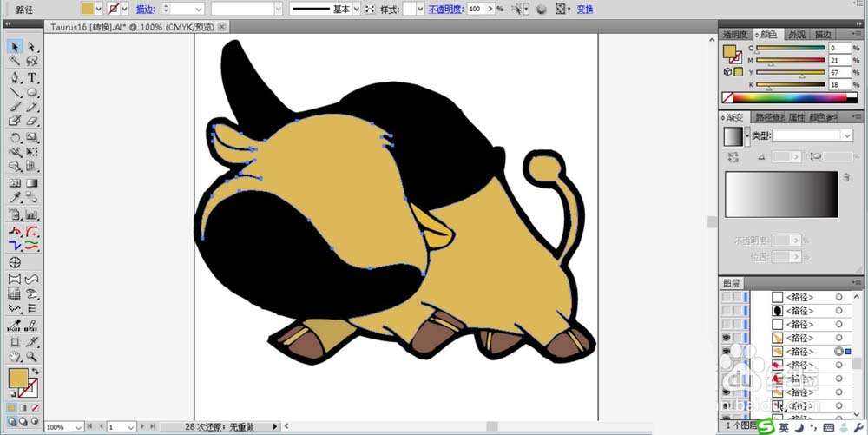Set fill mode to Gradient in toolbar
Screen dimensions: 868x435
point(23,408)
